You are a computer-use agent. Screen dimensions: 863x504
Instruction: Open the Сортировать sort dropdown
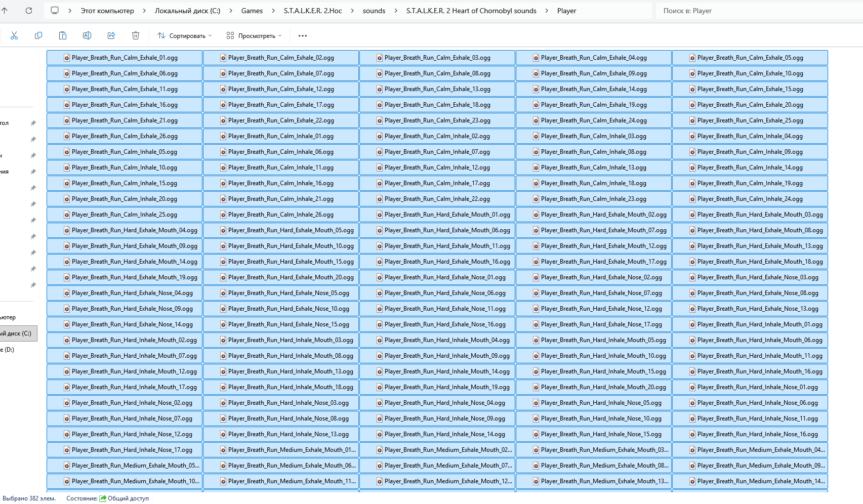(185, 35)
